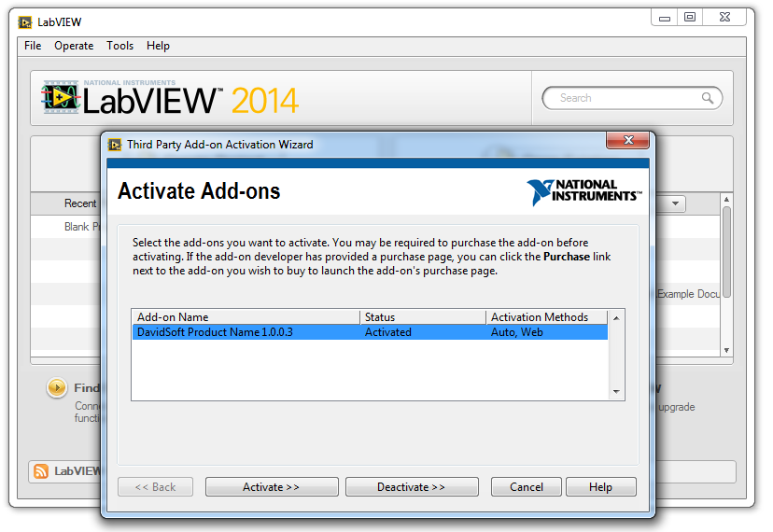Click the Deactivate >> button
The height and width of the screenshot is (532, 773).
point(412,486)
